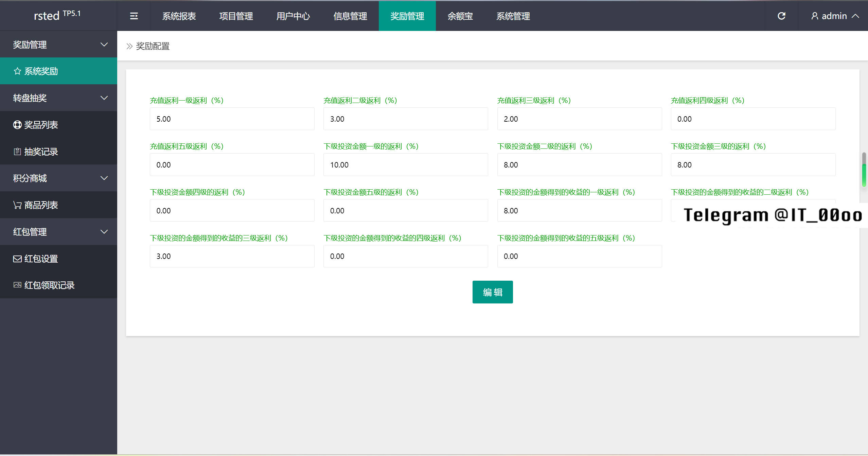Focus the 充值返利二级返利 input field
The image size is (868, 456).
point(406,119)
